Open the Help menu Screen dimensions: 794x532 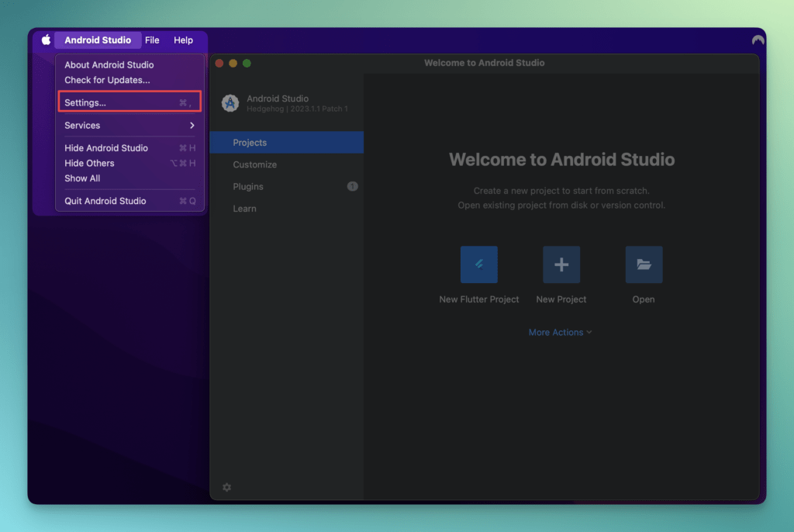183,40
